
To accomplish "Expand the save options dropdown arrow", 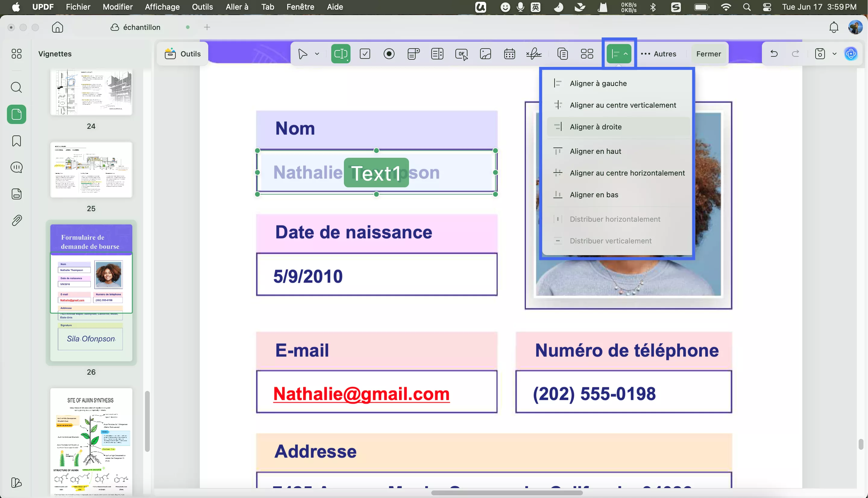I will (835, 54).
